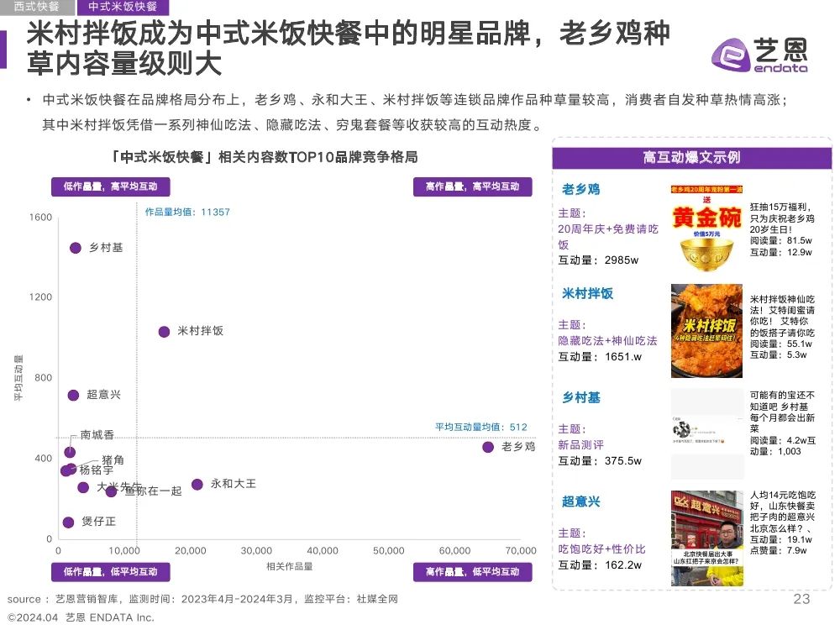840x630 pixels.
Task: Click the 平均互动量均值：512 annotation
Action: point(480,427)
